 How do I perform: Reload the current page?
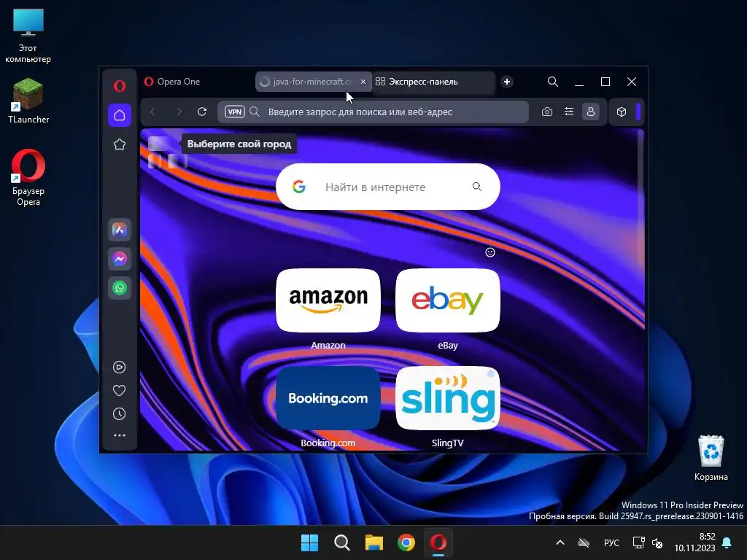click(202, 112)
